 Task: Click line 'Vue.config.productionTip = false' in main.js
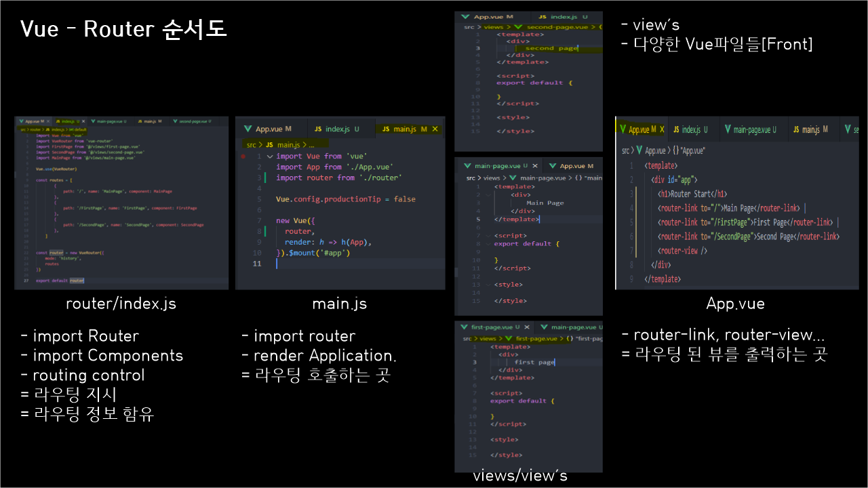(346, 199)
